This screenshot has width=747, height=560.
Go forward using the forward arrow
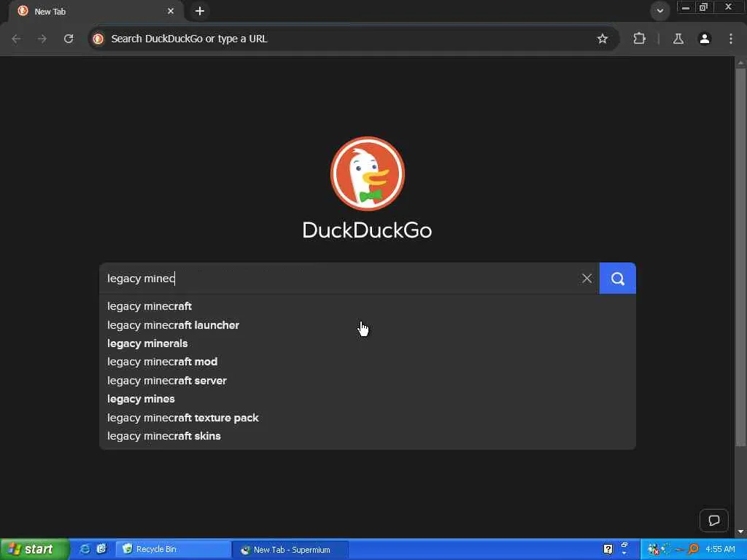click(x=42, y=39)
